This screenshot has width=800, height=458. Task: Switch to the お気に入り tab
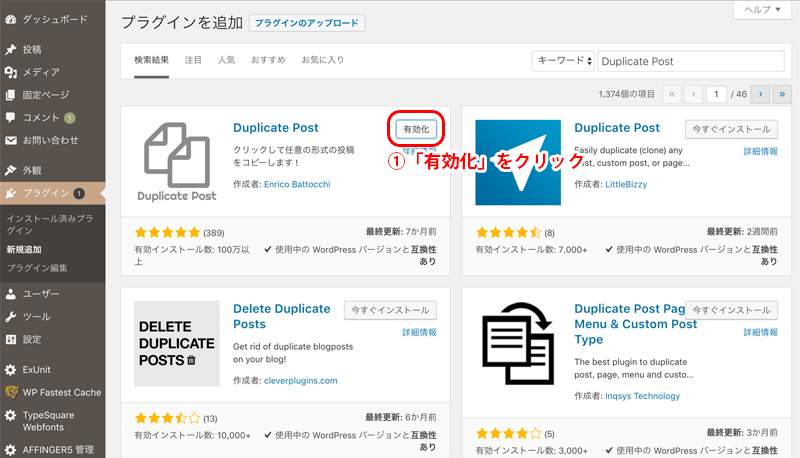tap(322, 60)
